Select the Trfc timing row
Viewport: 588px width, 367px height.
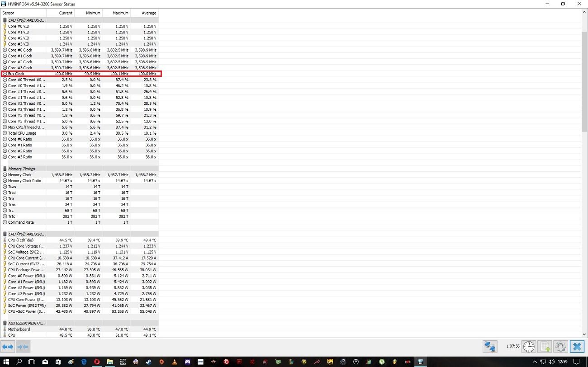click(79, 216)
